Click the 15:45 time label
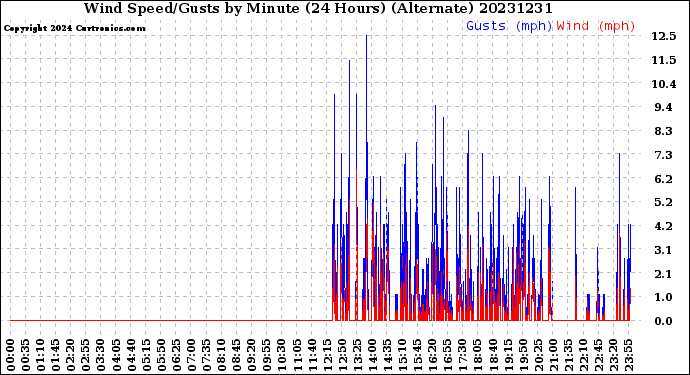 [418, 355]
